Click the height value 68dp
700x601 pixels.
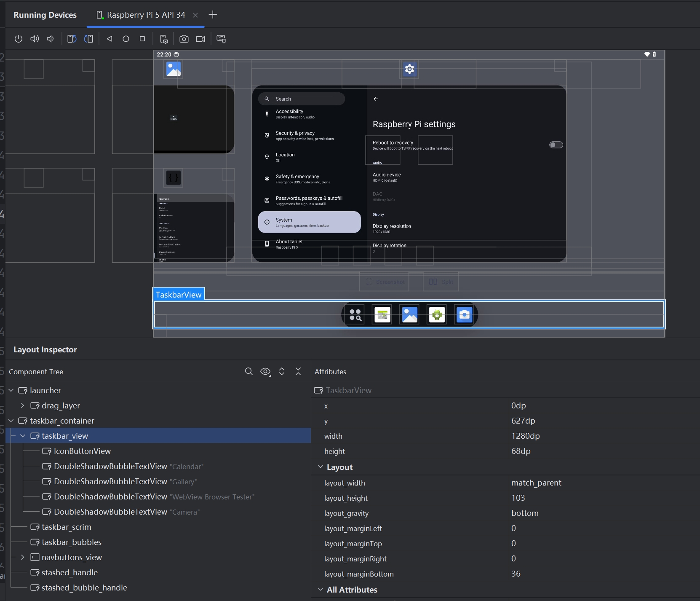[521, 451]
